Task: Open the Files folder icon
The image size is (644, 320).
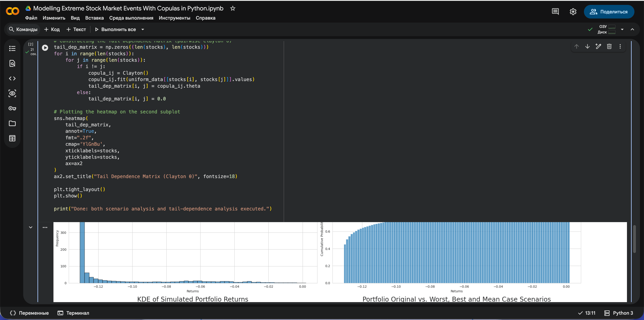Action: coord(12,123)
